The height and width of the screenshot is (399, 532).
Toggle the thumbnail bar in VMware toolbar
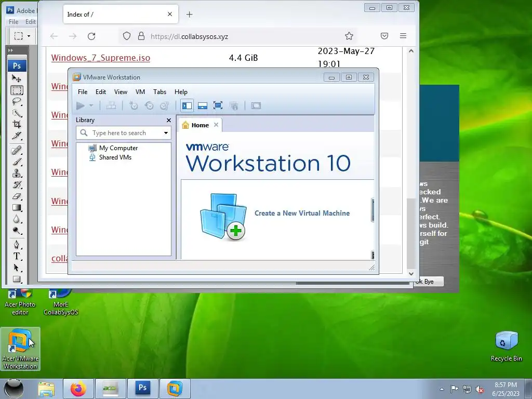coord(203,106)
